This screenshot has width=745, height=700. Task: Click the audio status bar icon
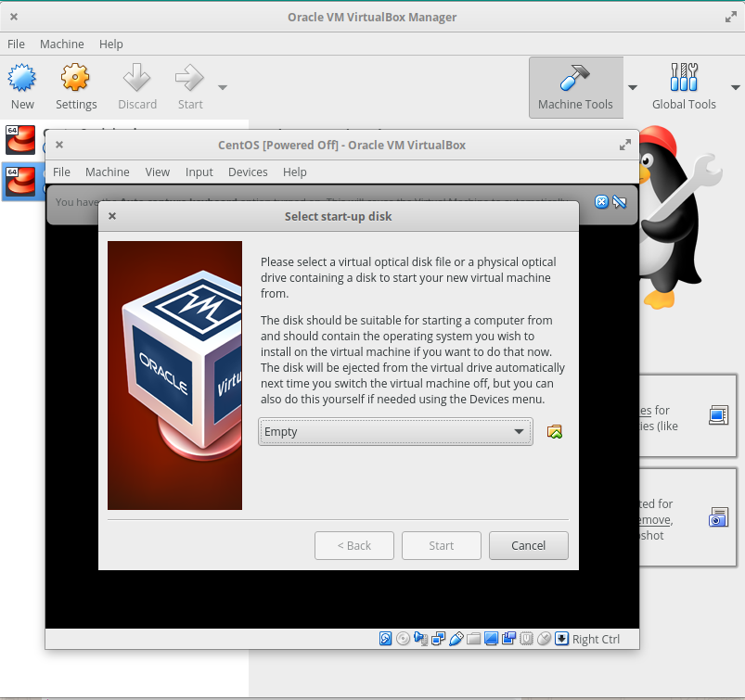click(420, 639)
